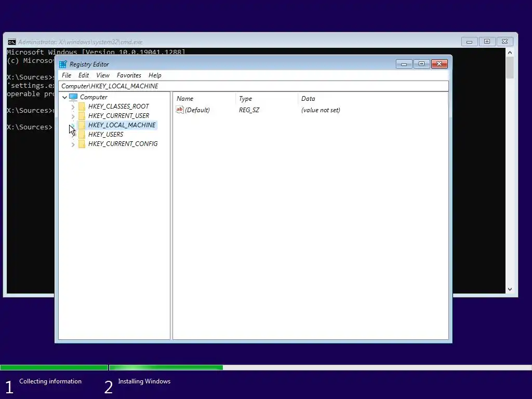
Task: Select the HKEY_LOCAL_MACHINE key
Action: coord(122,125)
